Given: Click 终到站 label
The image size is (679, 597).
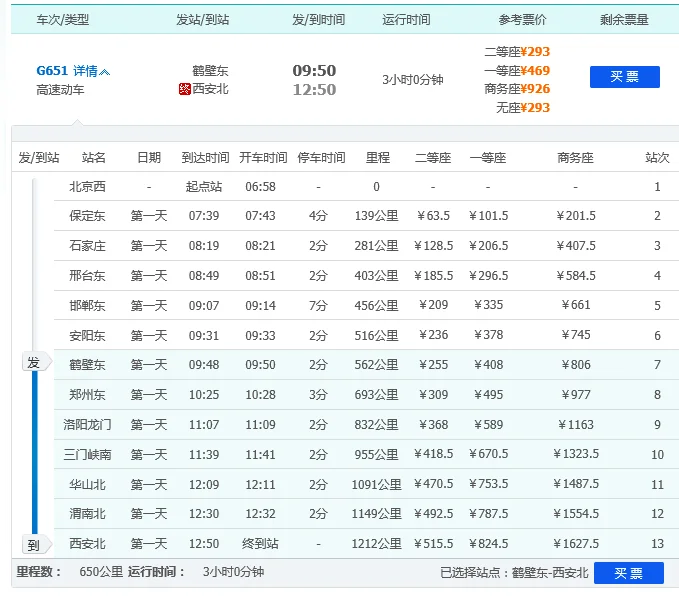Looking at the screenshot, I should [x=260, y=544].
